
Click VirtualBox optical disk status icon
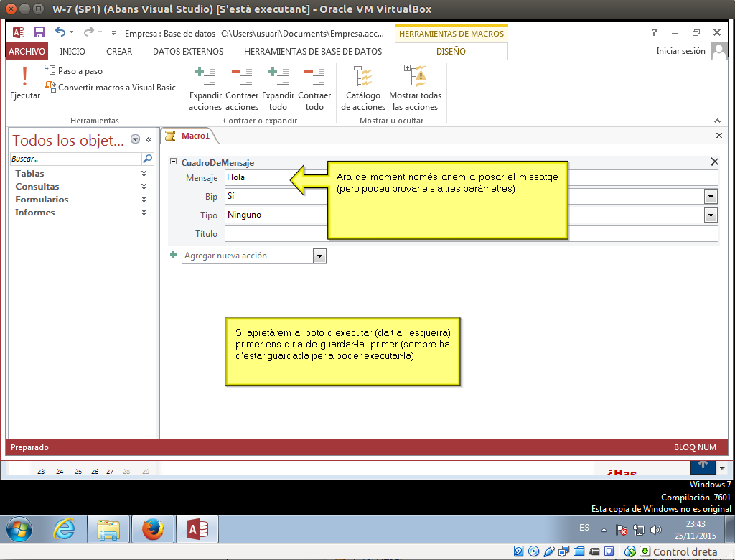(x=533, y=551)
